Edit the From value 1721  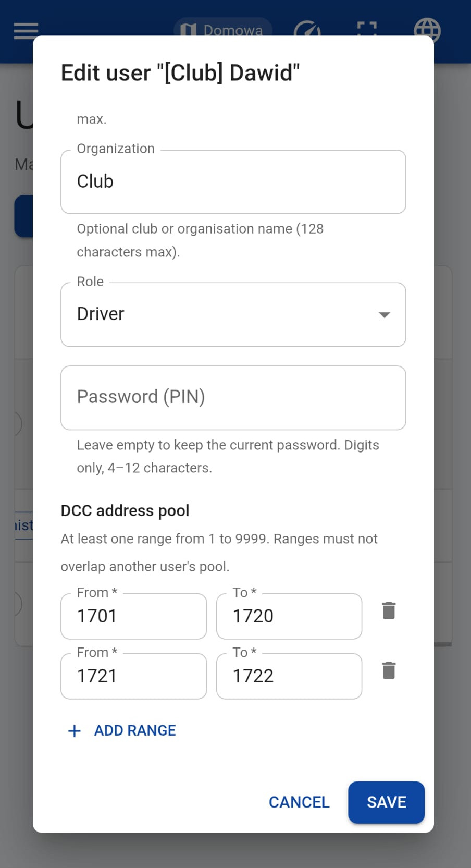[134, 676]
